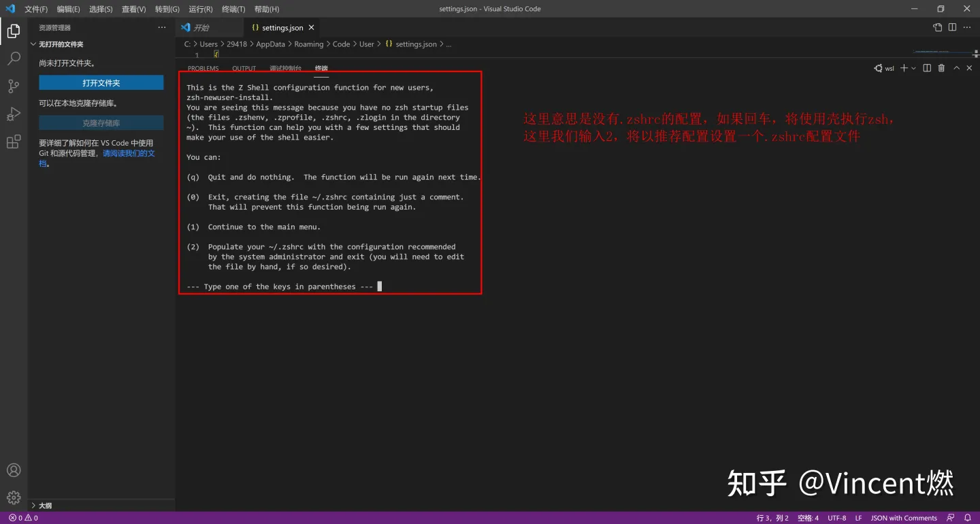This screenshot has height=524, width=980.
Task: Click the VS Code logo in title bar
Action: click(10, 9)
